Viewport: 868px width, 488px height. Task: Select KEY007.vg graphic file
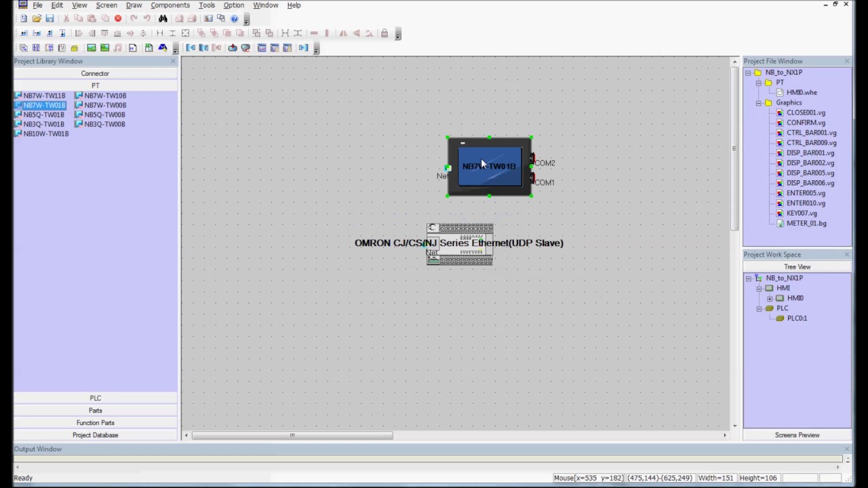[x=797, y=213]
